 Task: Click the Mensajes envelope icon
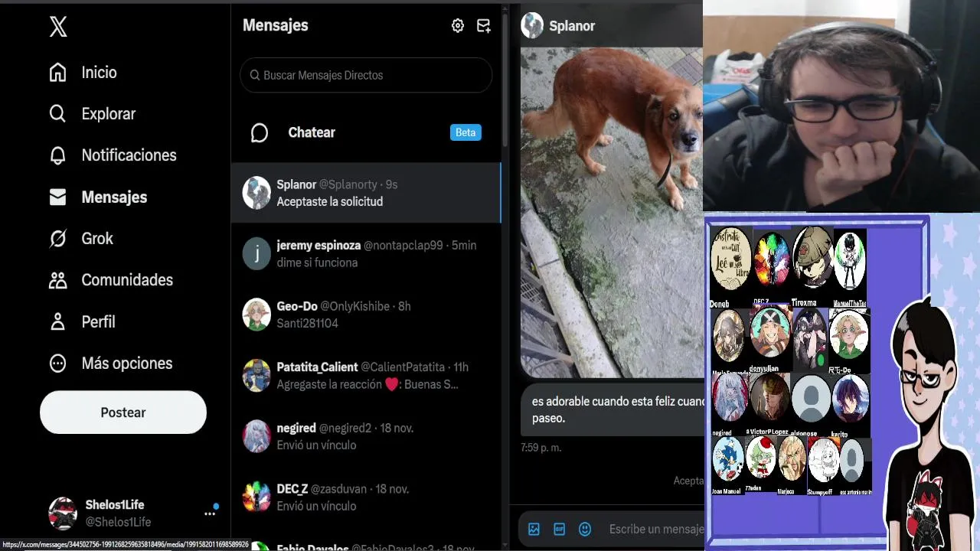[x=57, y=197]
